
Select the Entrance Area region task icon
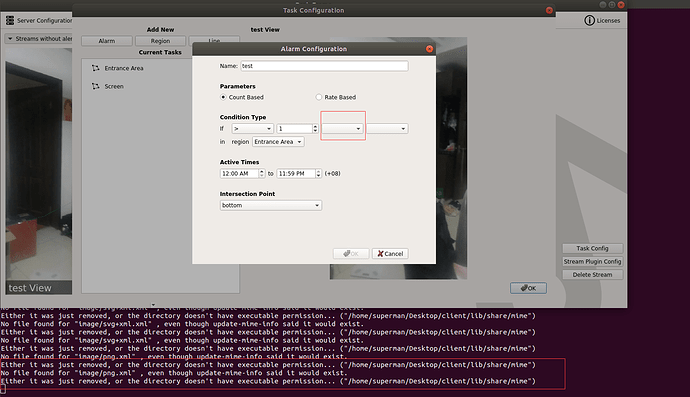(95, 68)
